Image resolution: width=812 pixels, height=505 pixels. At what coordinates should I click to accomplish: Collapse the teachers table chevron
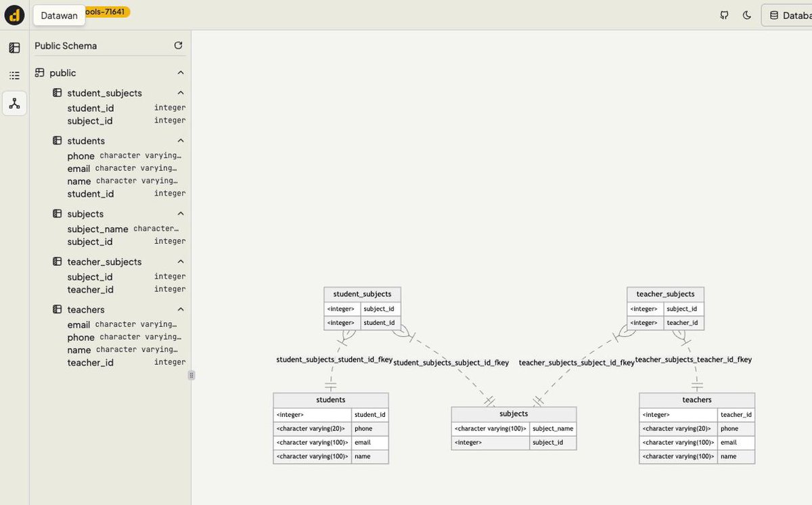coord(181,309)
